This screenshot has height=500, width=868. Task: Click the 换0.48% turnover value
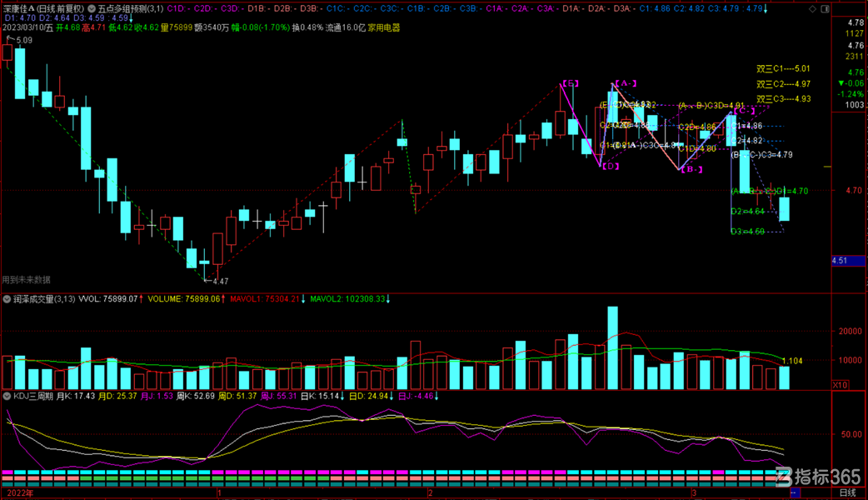coord(307,27)
